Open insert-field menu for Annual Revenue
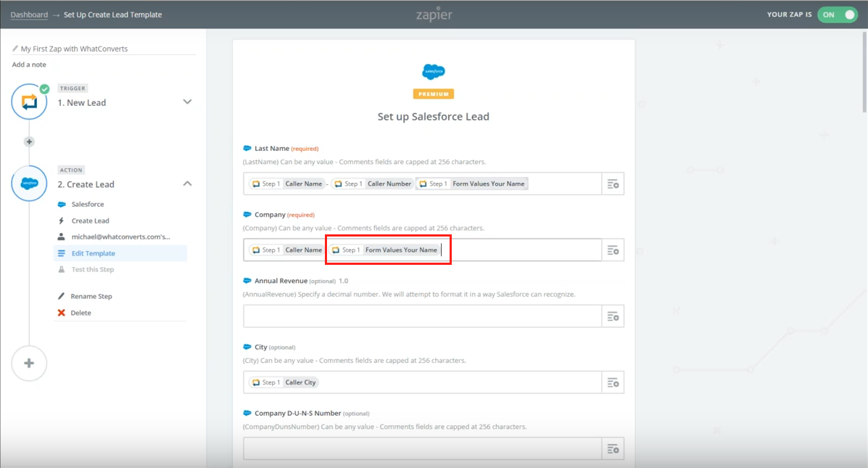 (x=613, y=316)
